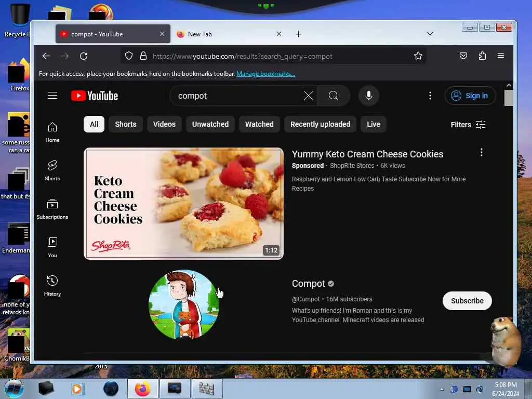
Task: Select the Recently uploaded filter chip
Action: (x=320, y=124)
